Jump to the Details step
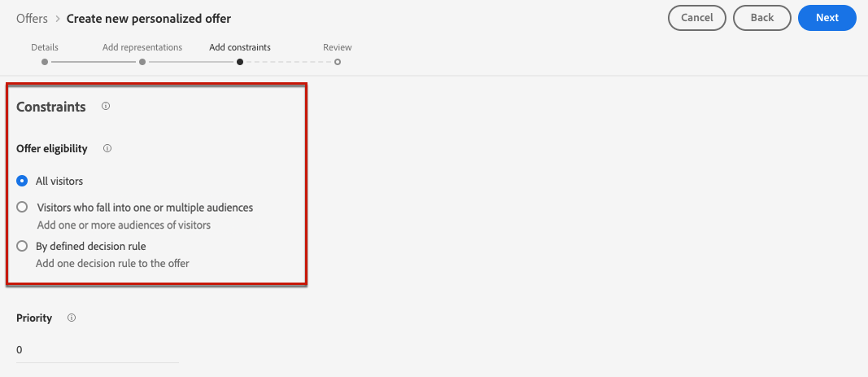868x377 pixels. pos(44,47)
